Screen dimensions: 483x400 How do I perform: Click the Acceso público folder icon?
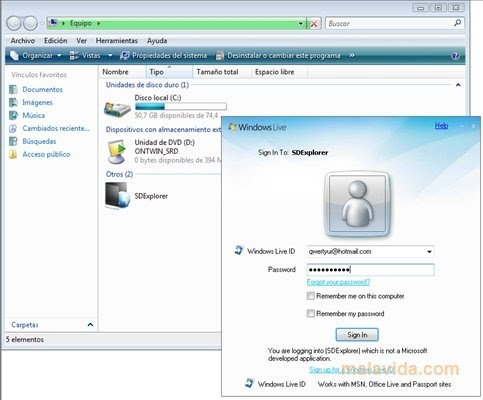(x=13, y=154)
